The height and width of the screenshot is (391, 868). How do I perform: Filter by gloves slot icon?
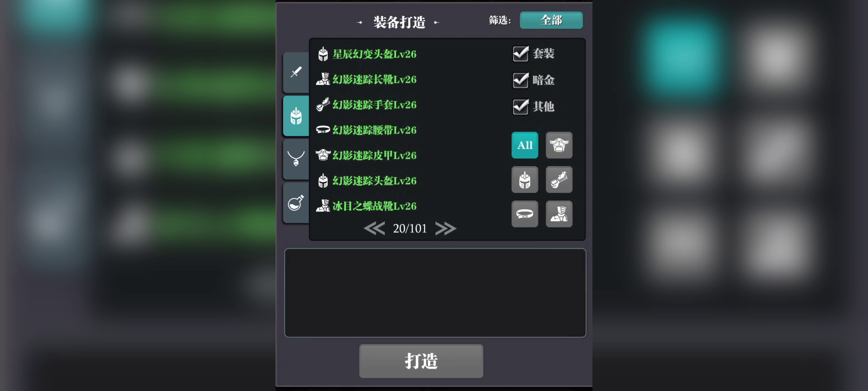pos(559,180)
